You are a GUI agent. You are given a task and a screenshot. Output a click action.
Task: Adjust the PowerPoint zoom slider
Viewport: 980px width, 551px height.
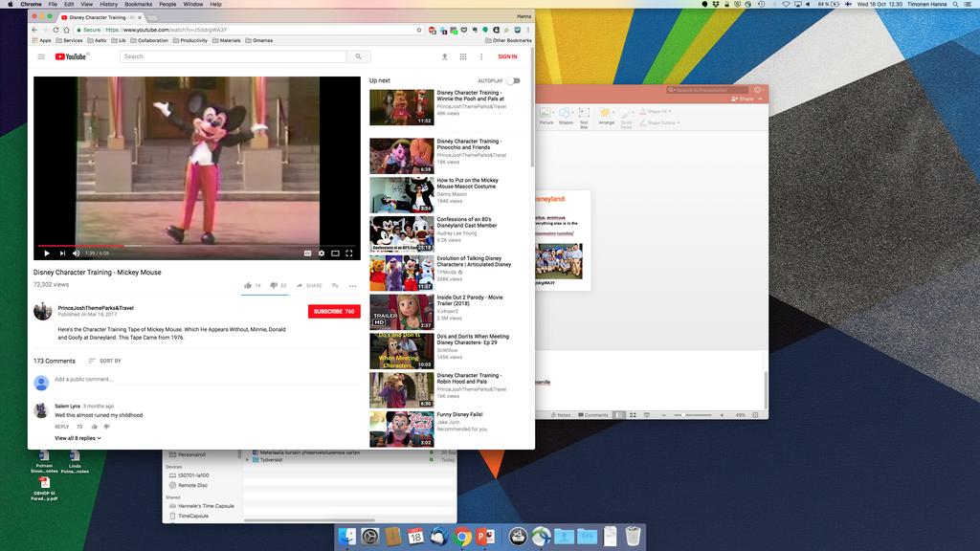tap(693, 415)
